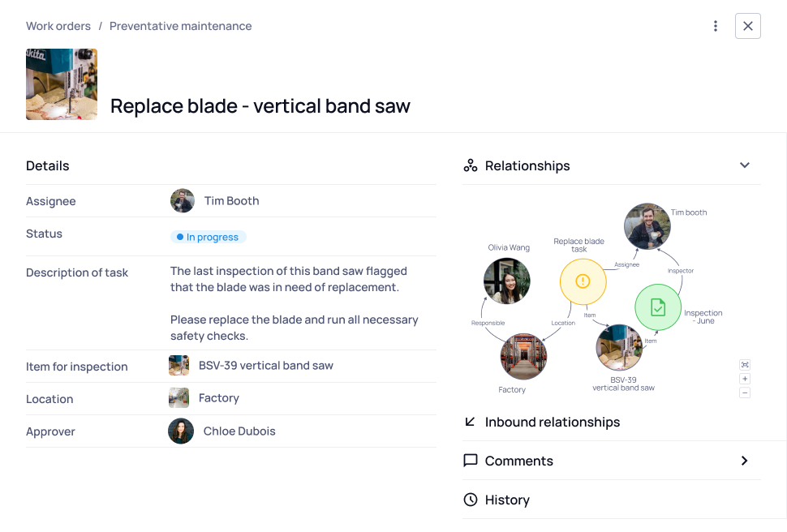Collapse the Relationships section chevron
This screenshot has height=532, width=787.
click(745, 165)
